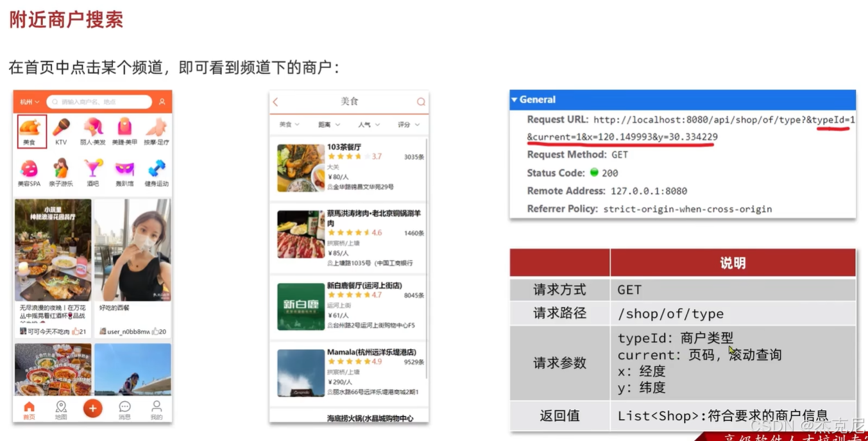The width and height of the screenshot is (868, 441).
Task: Open the 我的 profile tab
Action: tap(157, 411)
